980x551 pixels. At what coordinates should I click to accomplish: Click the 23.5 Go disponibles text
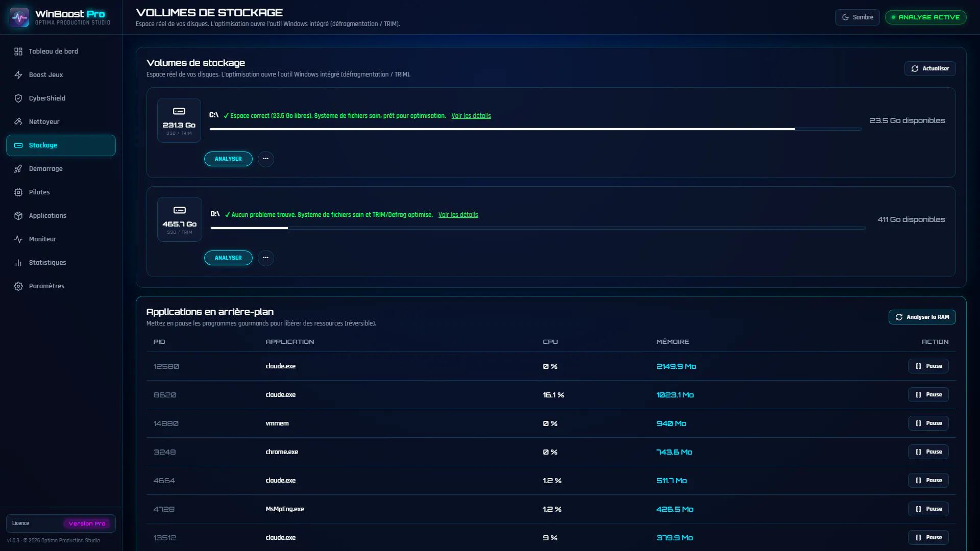(x=907, y=121)
